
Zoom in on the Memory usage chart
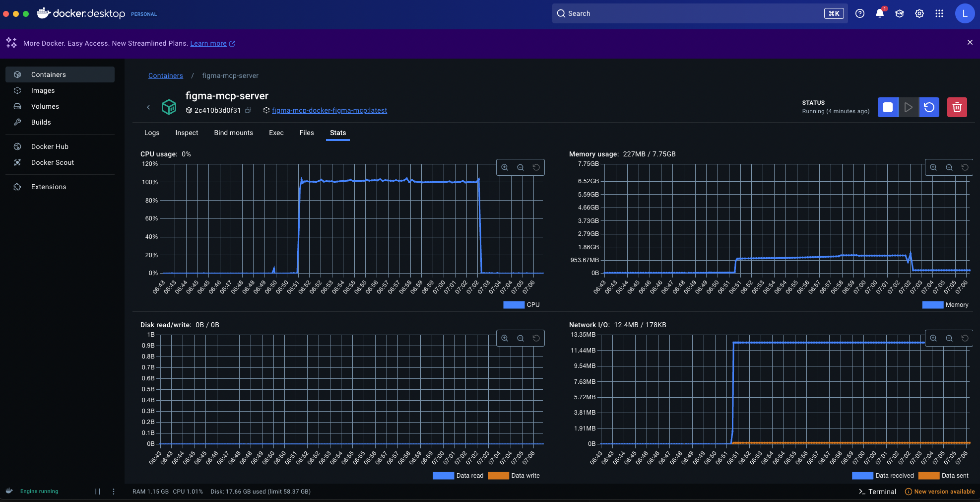933,167
